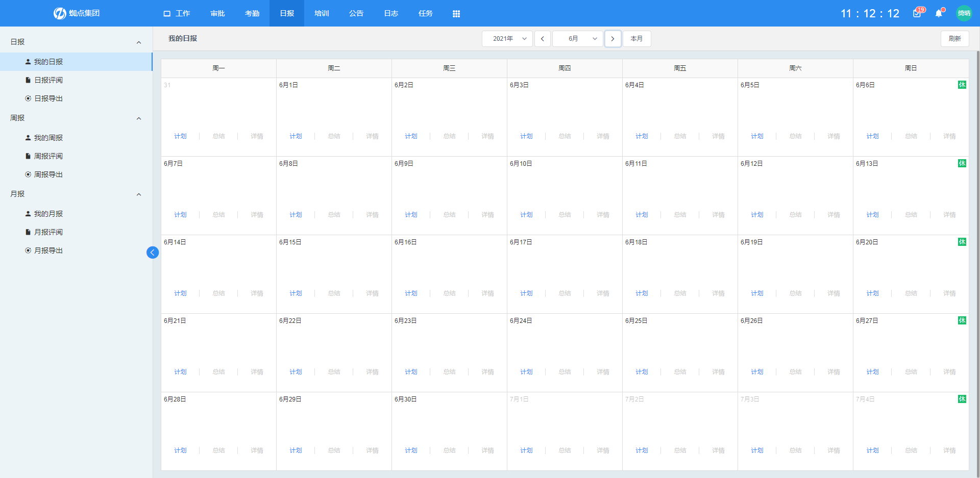The width and height of the screenshot is (980, 478).
Task: Click the rest-day badge on 6月6日
Action: click(x=962, y=85)
